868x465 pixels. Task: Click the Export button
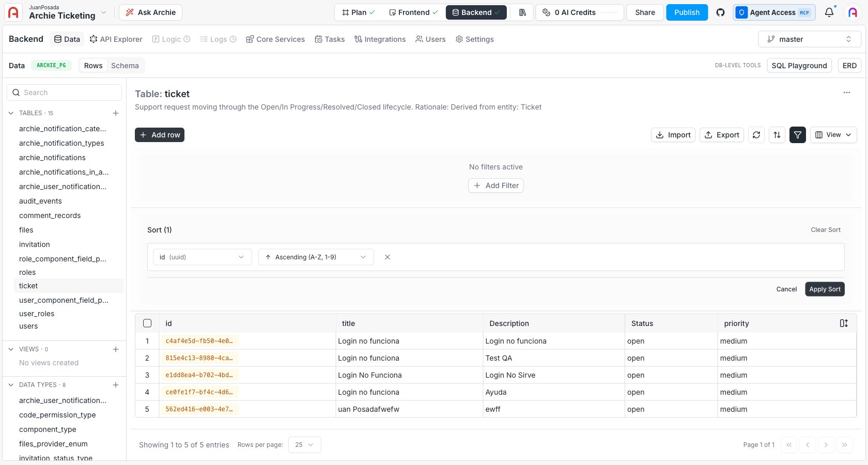722,135
